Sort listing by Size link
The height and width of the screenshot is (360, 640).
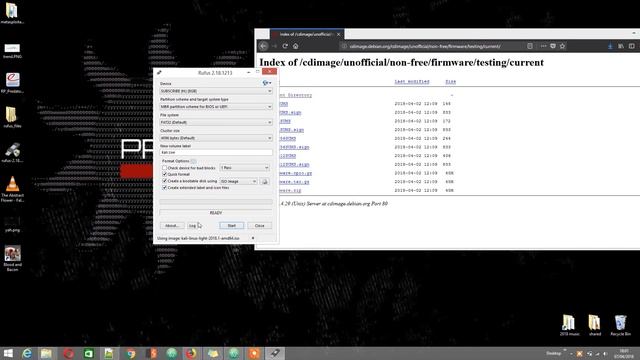click(451, 82)
